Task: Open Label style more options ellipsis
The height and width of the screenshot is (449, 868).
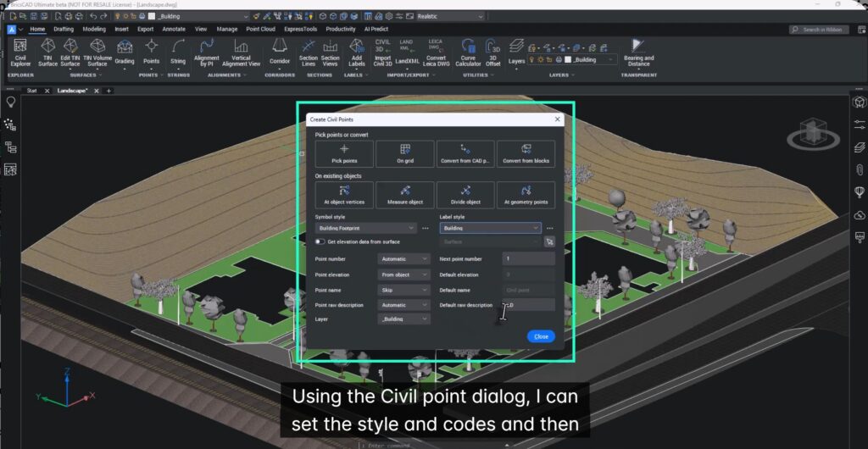Action: coord(549,228)
